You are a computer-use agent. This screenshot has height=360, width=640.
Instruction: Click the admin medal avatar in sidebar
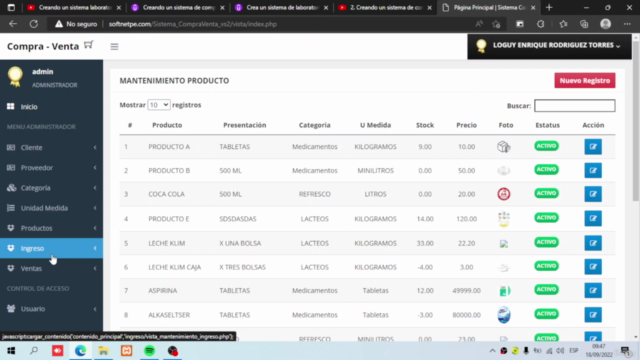tap(15, 76)
